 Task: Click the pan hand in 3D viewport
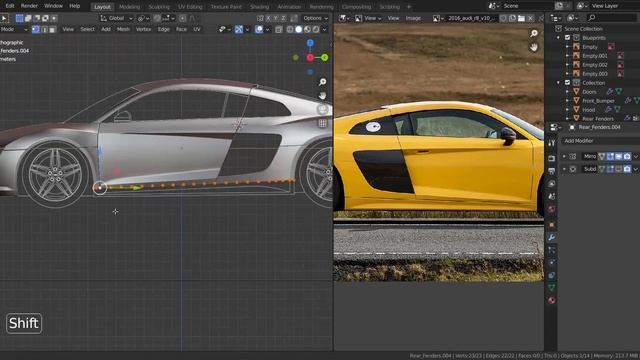(x=322, y=96)
